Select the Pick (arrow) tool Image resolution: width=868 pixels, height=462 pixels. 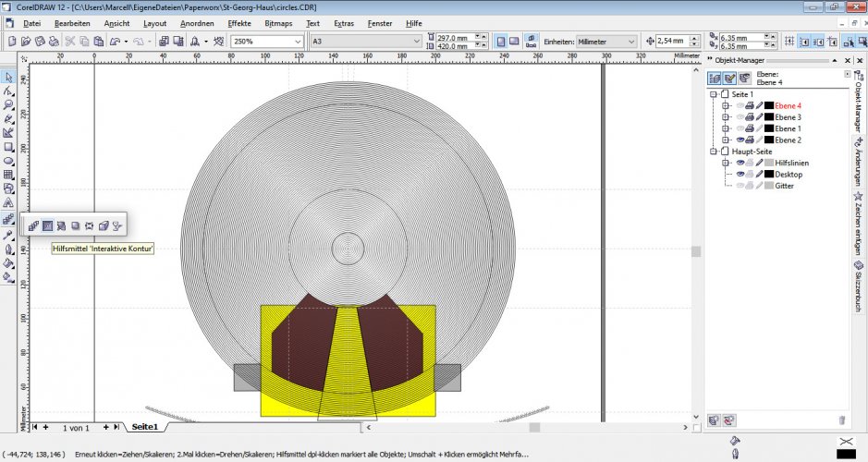click(8, 78)
